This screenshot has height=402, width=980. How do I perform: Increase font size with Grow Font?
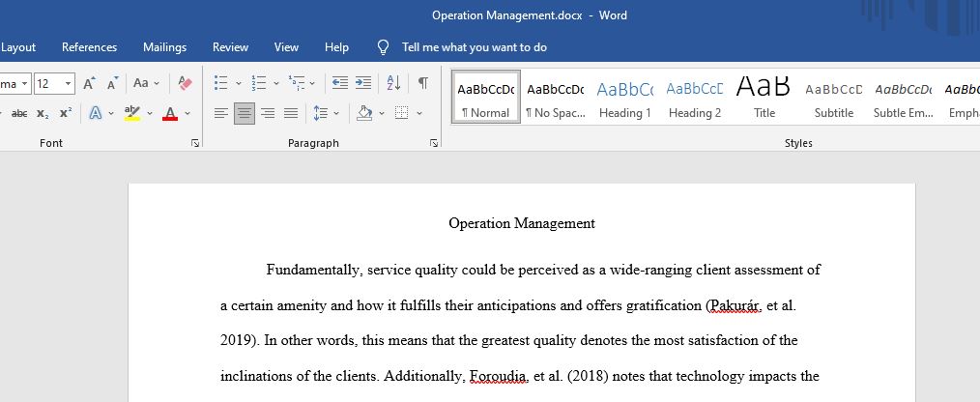point(89,83)
